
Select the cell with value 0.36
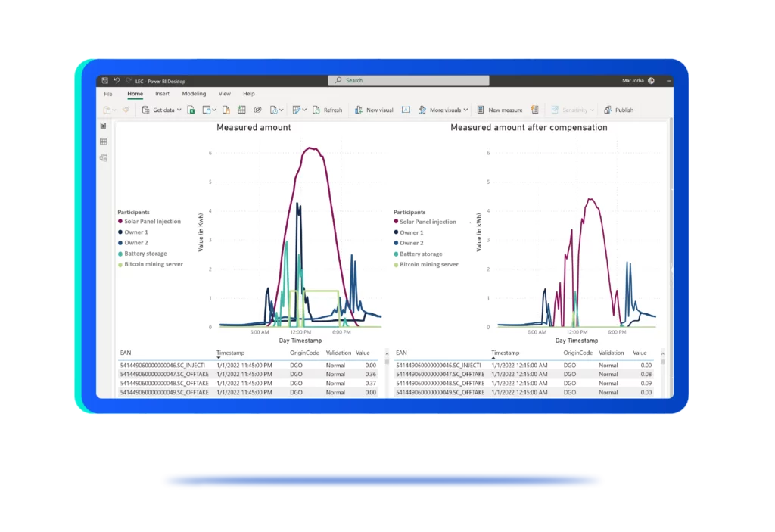[x=371, y=375]
